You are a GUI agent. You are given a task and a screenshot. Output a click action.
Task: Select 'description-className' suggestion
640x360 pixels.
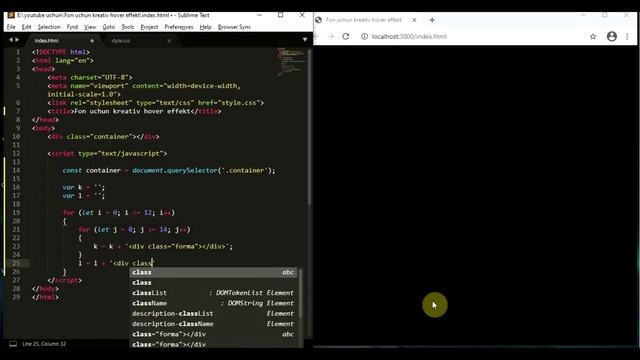(x=213, y=324)
